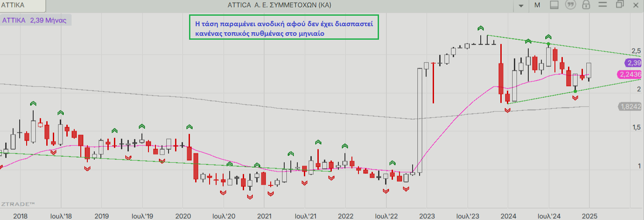Click the 2022 time axis label

345,216
